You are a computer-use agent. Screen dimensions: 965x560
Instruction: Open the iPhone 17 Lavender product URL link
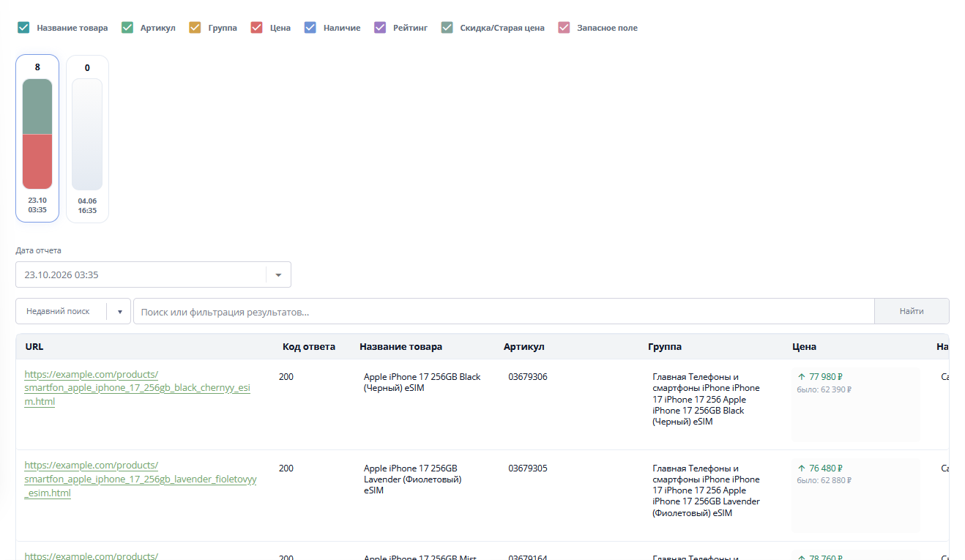pyautogui.click(x=141, y=479)
